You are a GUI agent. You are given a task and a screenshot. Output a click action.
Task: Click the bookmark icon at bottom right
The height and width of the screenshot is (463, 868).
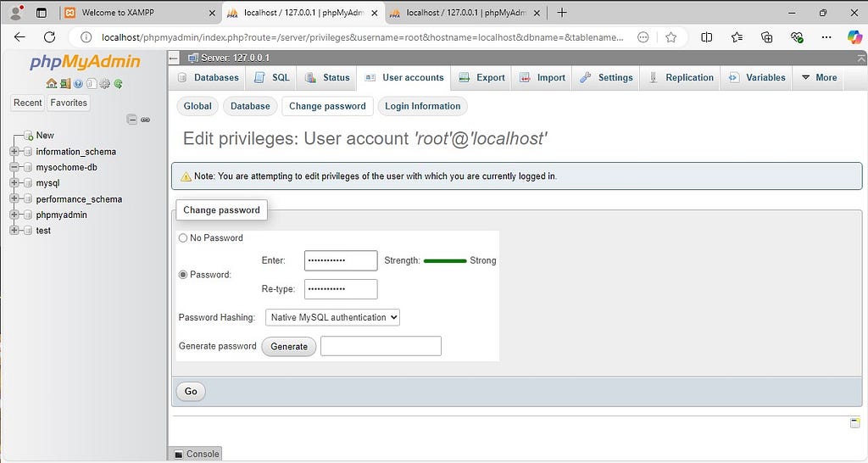pos(854,423)
